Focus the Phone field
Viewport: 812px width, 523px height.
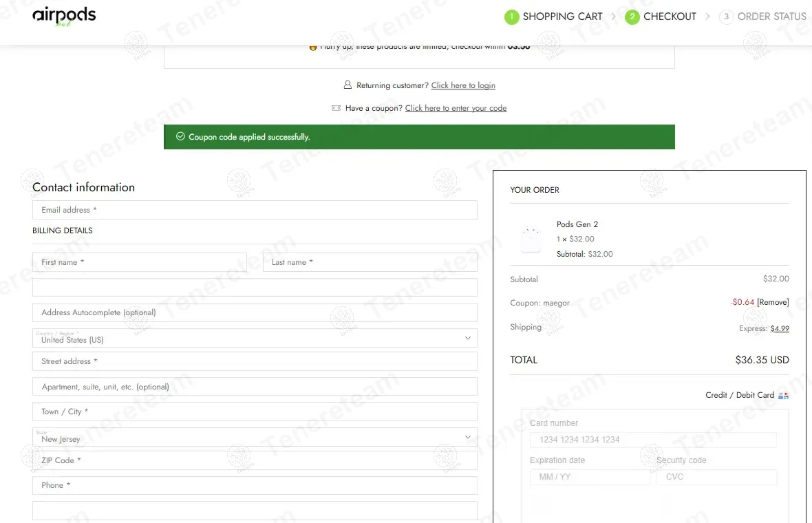tap(255, 485)
